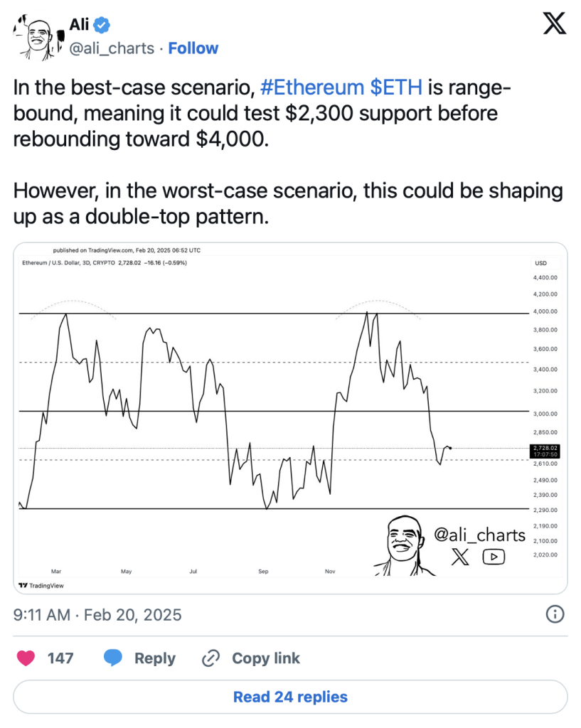Click Read 24 replies button
581x728 pixels.
point(290,697)
